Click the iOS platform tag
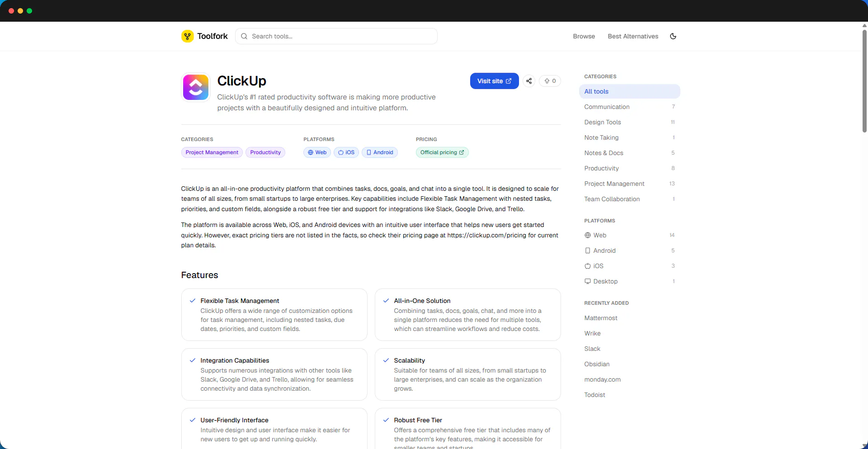 point(346,152)
